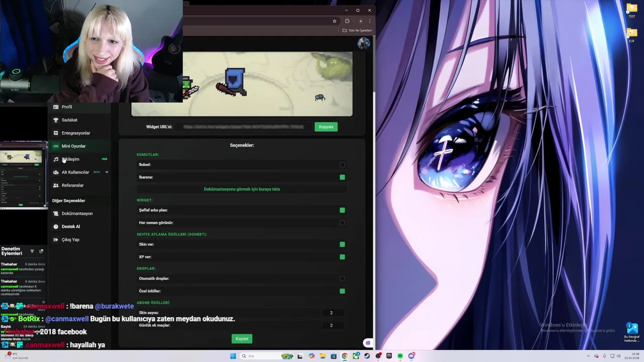
Task: Click the purple floating chat icon
Action: click(x=368, y=343)
